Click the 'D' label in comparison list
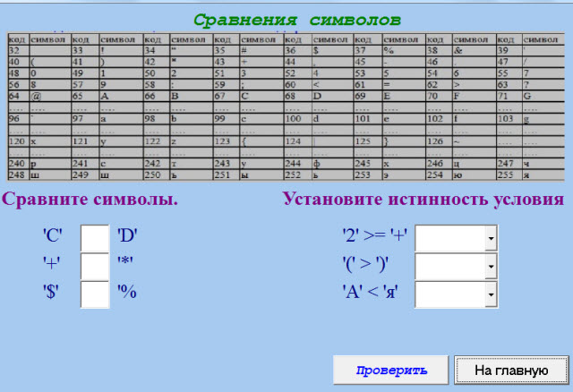This screenshot has width=573, height=392. tap(127, 235)
